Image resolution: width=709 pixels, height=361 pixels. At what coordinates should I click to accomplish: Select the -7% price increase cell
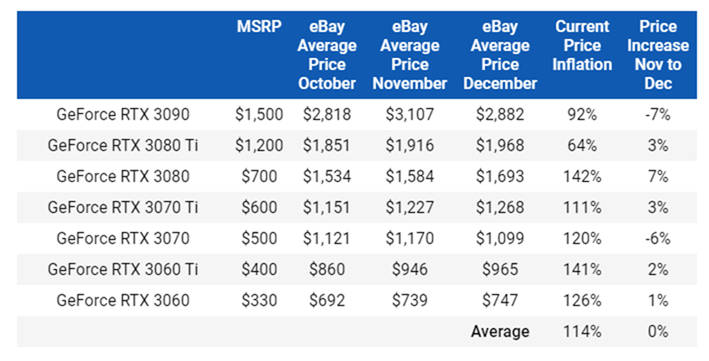tap(658, 114)
